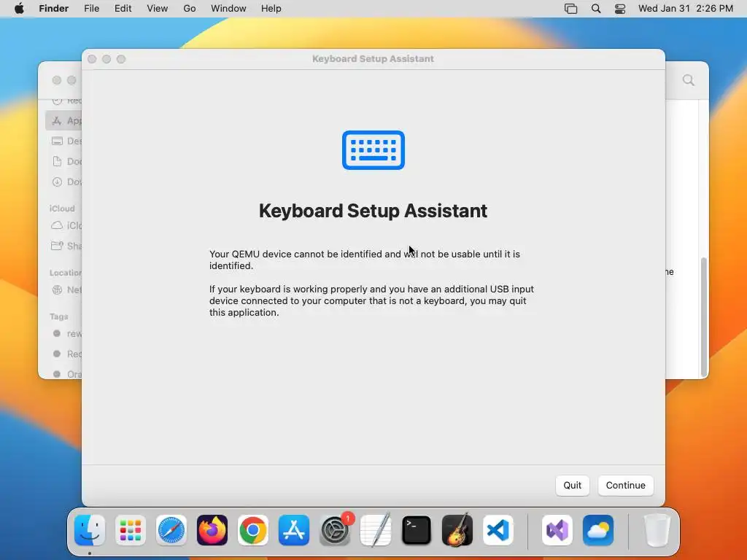747x560 pixels.
Task: Open the Help menu
Action: [x=271, y=9]
